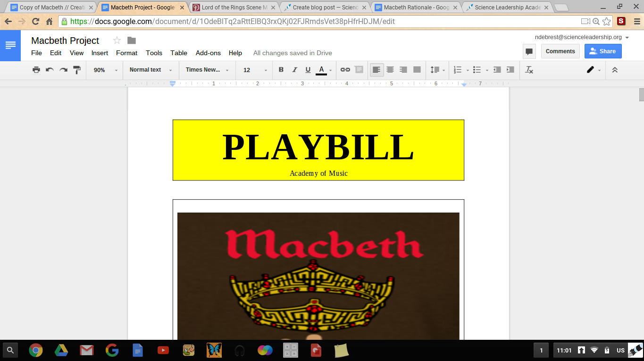
Task: Open the Format menu
Action: click(x=126, y=53)
